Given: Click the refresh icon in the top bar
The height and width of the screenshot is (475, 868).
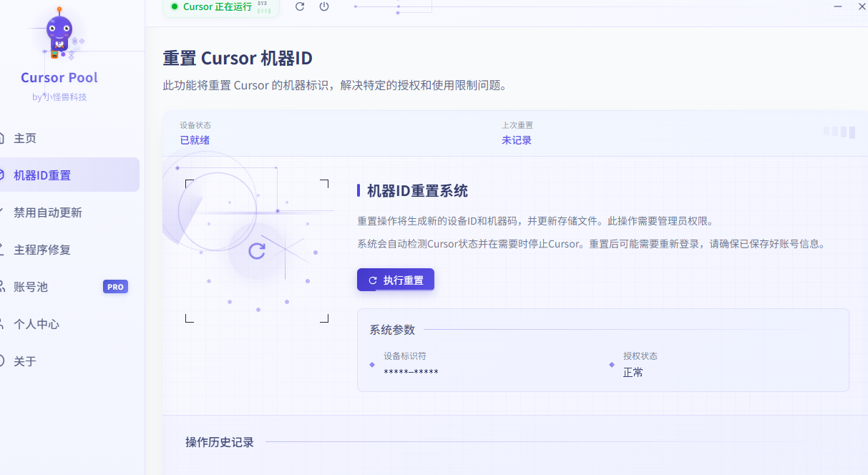Looking at the screenshot, I should tap(300, 6).
